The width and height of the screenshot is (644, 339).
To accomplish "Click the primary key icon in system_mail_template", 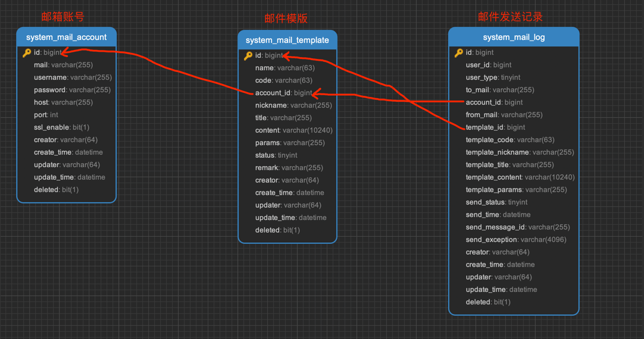I will pos(248,56).
